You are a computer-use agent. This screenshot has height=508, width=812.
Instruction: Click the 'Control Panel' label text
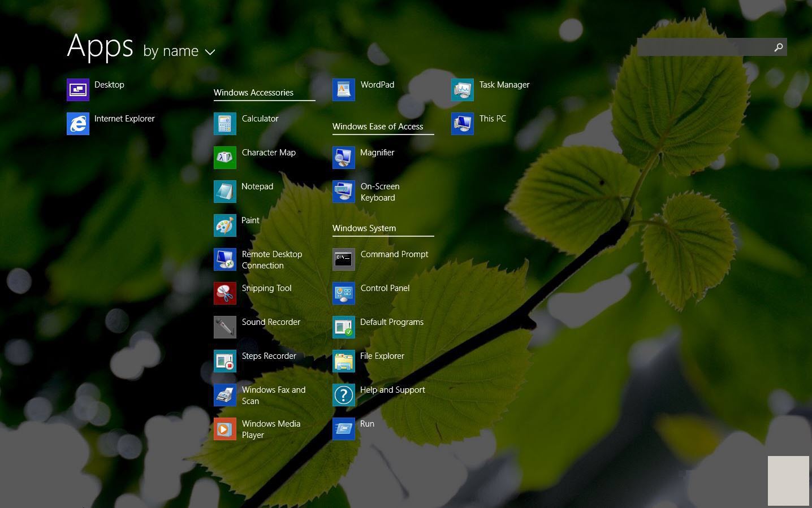pos(385,288)
